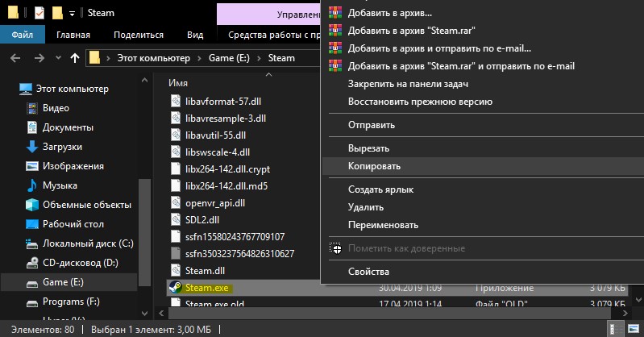
Task: Click the Имя column header
Action: pyautogui.click(x=178, y=83)
